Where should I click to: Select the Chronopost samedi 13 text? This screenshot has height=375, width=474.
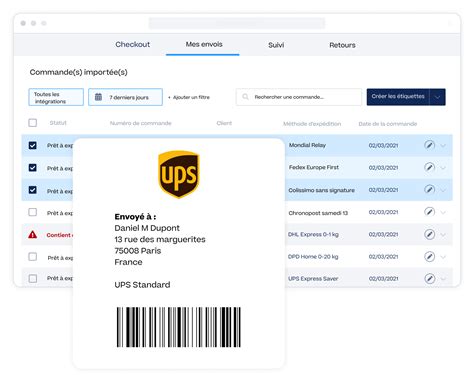pos(318,213)
